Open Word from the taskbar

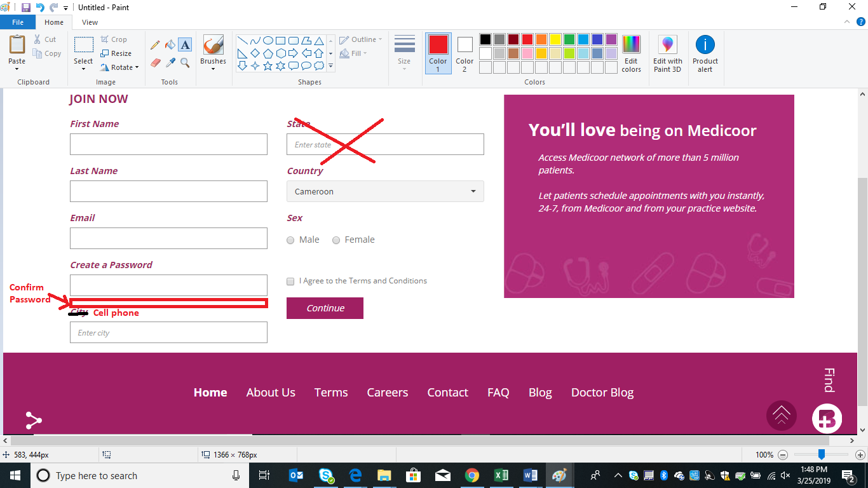pyautogui.click(x=530, y=475)
